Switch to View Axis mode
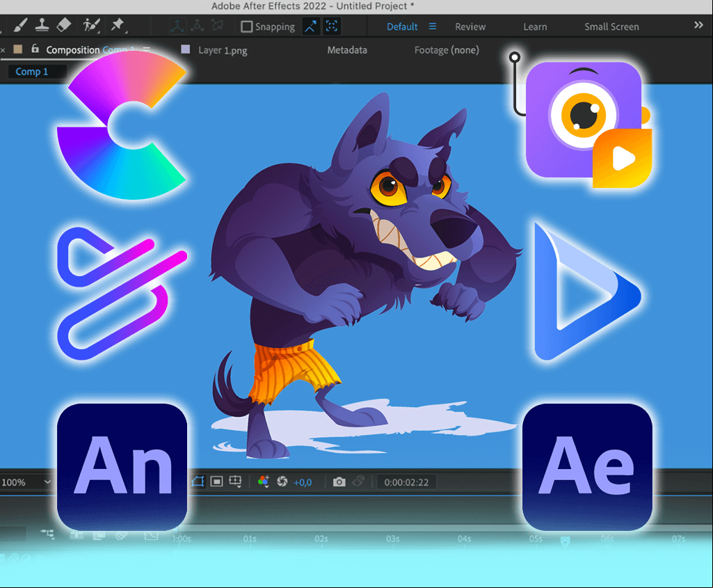The image size is (713, 588). 217,26
